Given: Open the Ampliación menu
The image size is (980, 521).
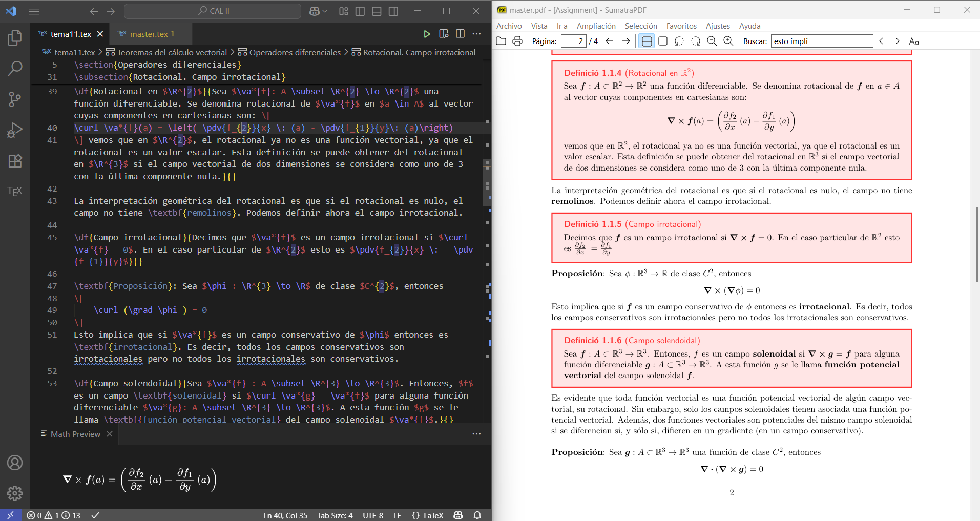Looking at the screenshot, I should coord(596,26).
